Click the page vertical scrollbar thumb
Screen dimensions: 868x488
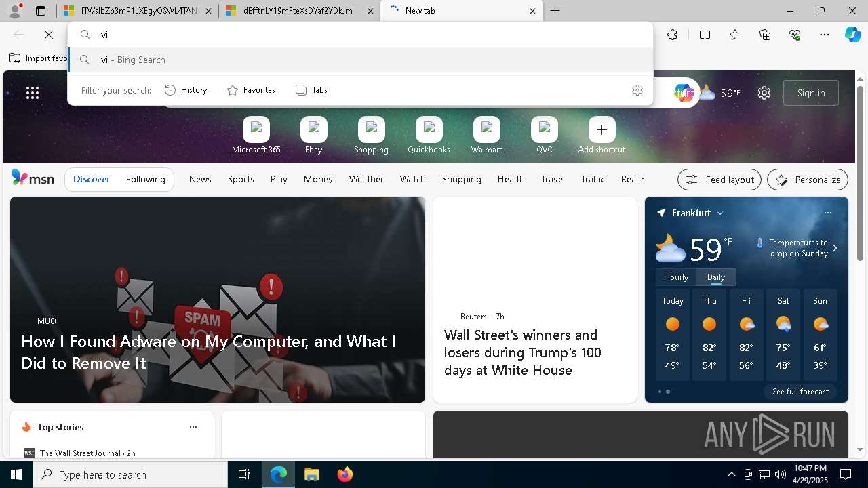860,173
